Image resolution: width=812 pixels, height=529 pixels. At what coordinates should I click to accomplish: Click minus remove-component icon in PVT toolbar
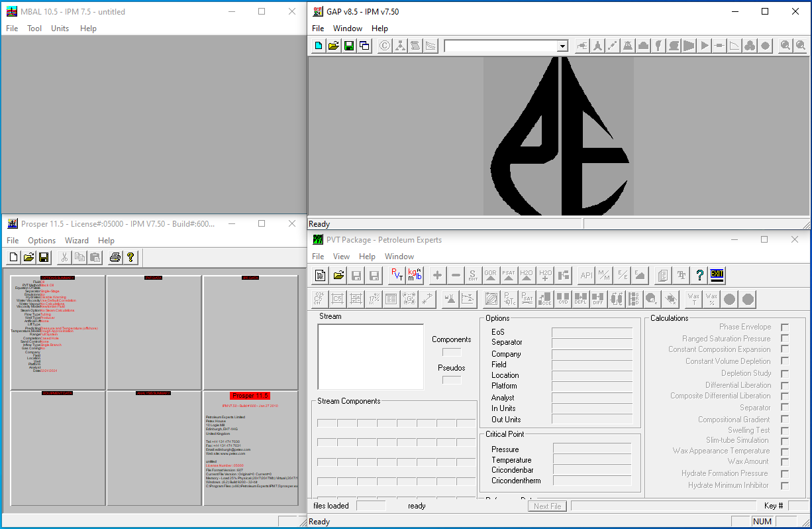(x=456, y=275)
